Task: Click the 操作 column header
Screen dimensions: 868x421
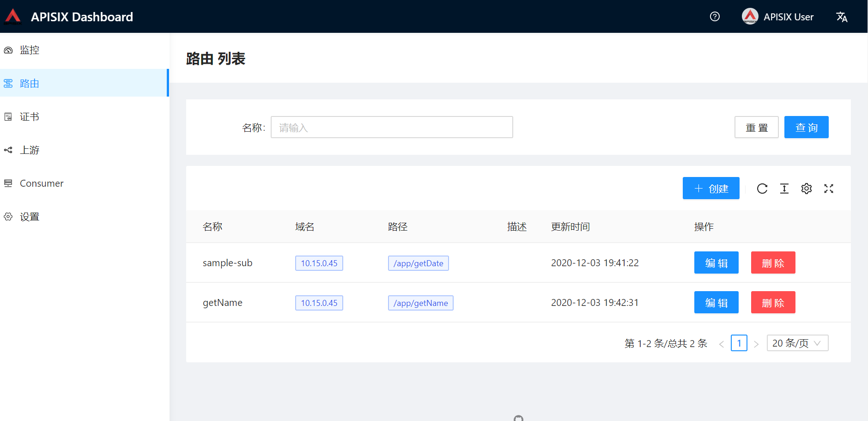Action: click(704, 226)
